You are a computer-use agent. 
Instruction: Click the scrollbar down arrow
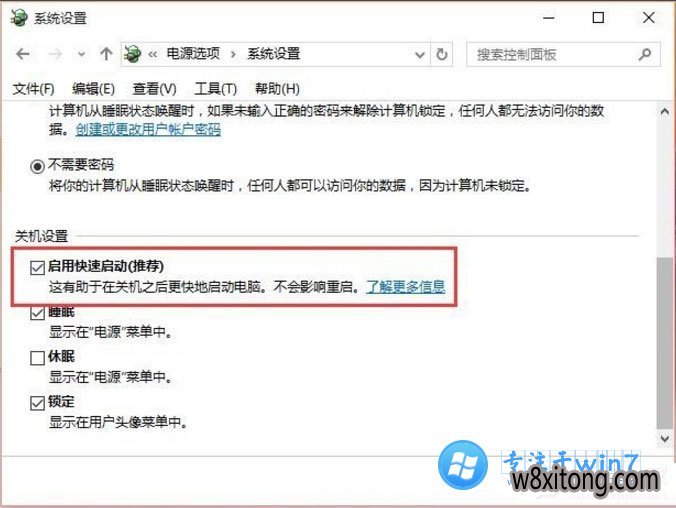[664, 439]
